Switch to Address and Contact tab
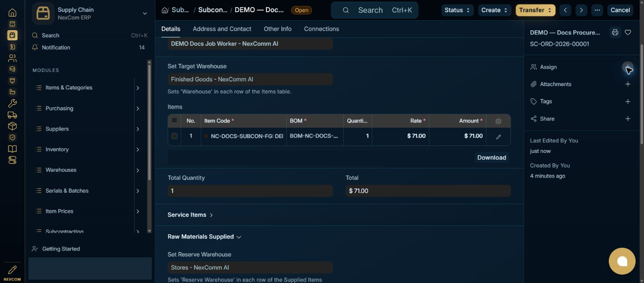Image resolution: width=644 pixels, height=283 pixels. pyautogui.click(x=222, y=29)
